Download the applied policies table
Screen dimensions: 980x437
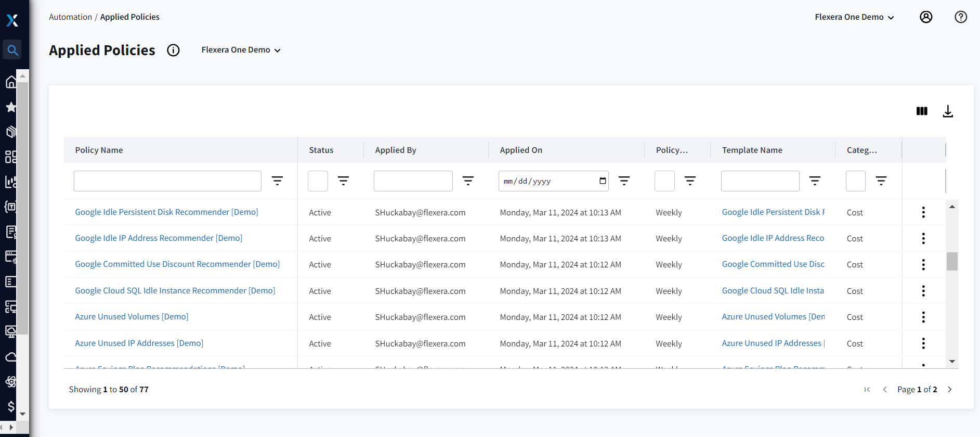[948, 111]
